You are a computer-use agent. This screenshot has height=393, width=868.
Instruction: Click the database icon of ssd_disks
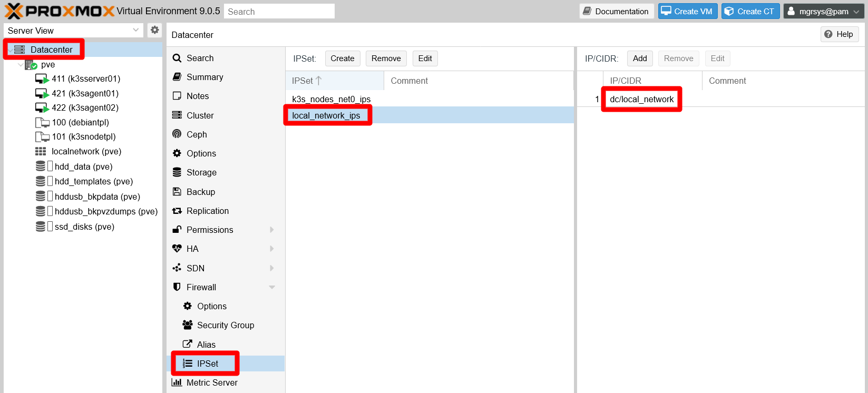[x=41, y=227]
